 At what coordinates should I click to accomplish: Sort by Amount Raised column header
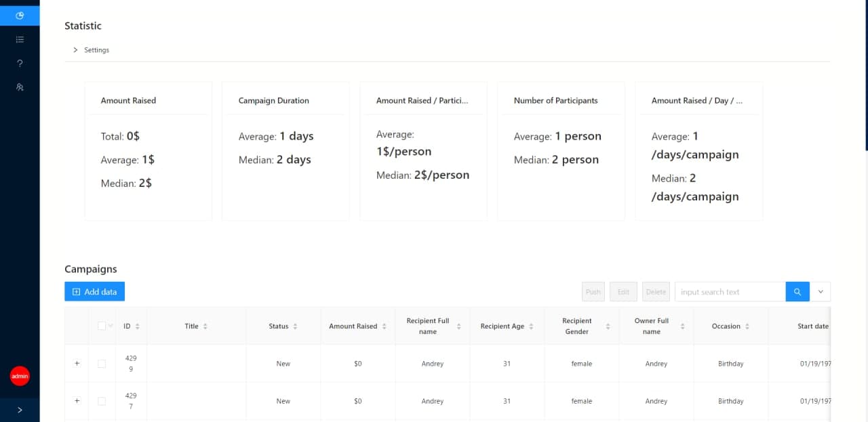[x=358, y=326]
